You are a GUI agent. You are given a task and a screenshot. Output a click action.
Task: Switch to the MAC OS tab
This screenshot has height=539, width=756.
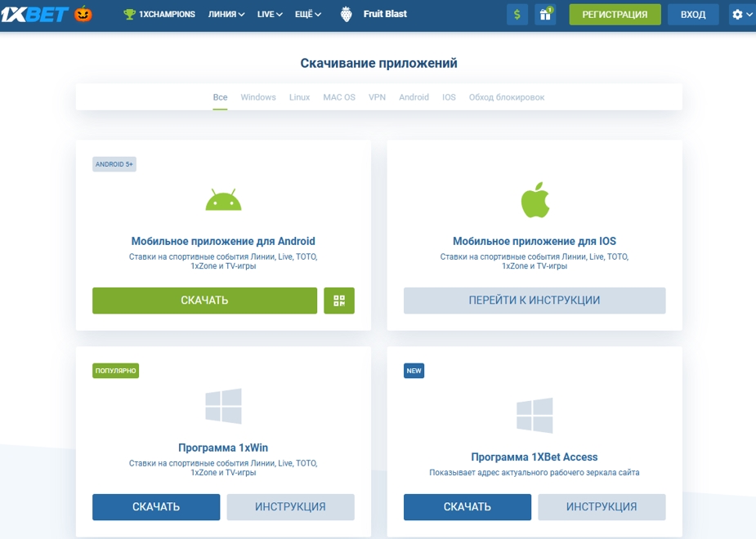click(339, 97)
